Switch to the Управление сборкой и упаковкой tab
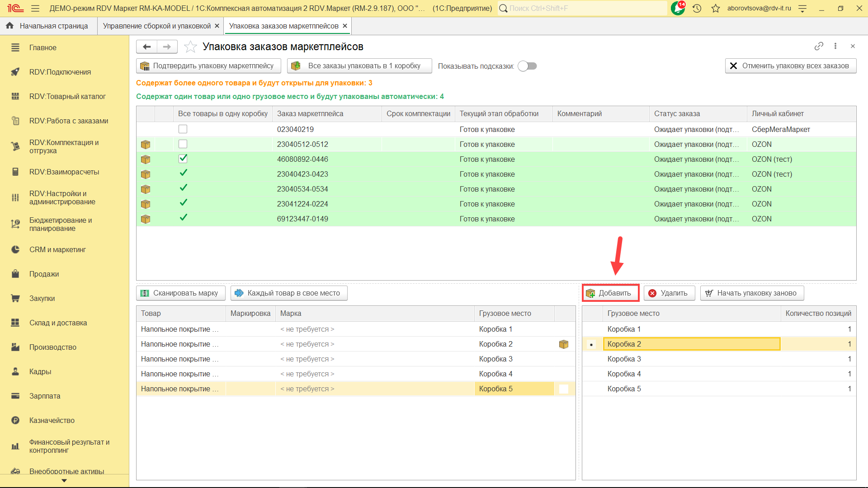Screen dimensions: 868x488 click(x=156, y=26)
